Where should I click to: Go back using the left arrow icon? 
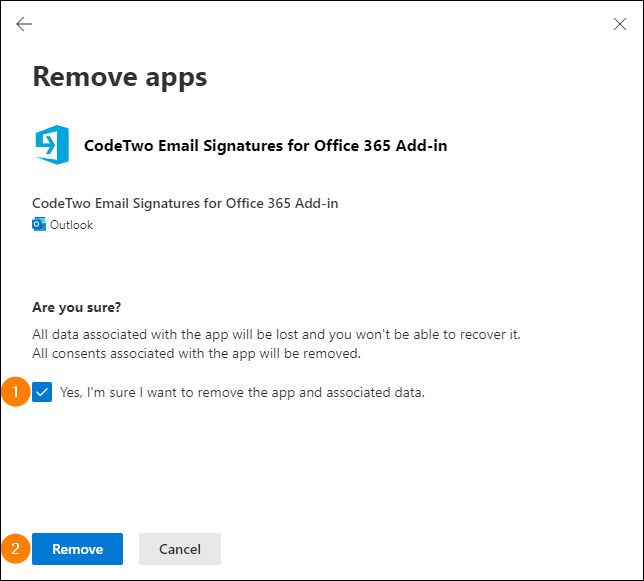[x=24, y=24]
